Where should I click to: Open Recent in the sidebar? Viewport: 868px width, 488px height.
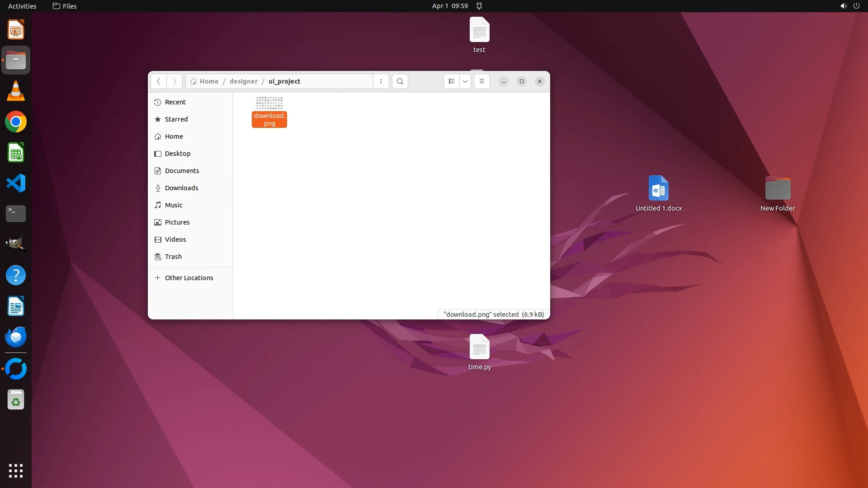(x=175, y=102)
